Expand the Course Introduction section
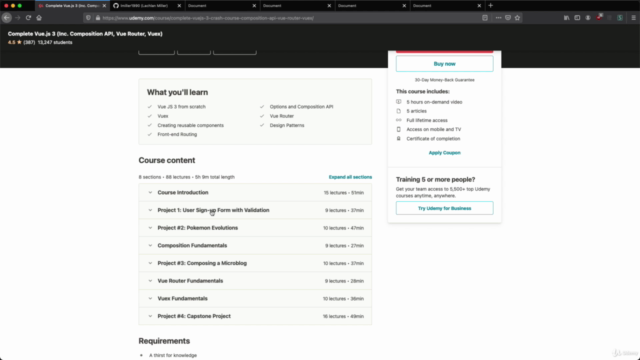This screenshot has width=640, height=360. pos(255,193)
